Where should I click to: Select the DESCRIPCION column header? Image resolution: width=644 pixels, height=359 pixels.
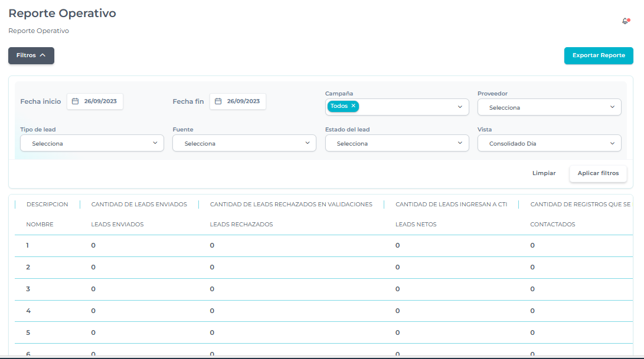tap(47, 205)
